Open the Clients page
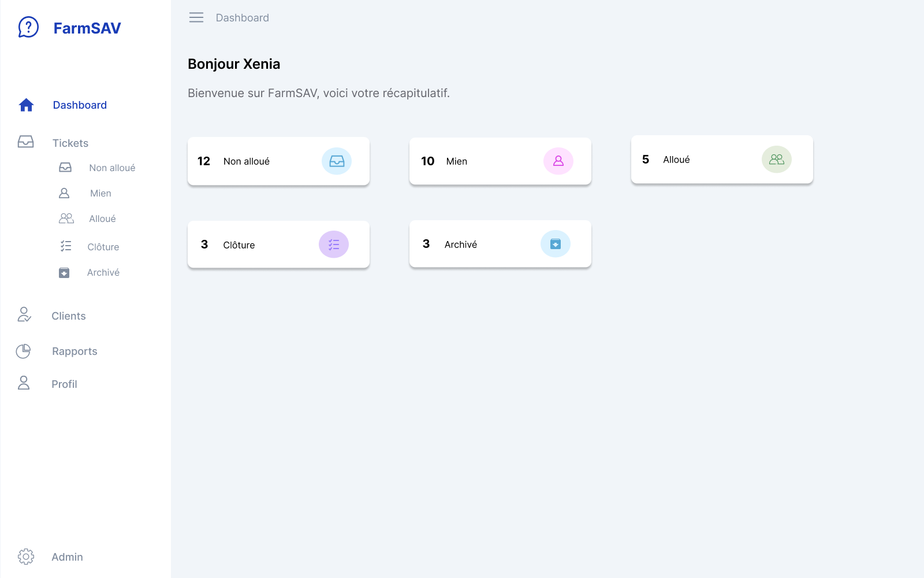924x578 pixels. point(68,316)
